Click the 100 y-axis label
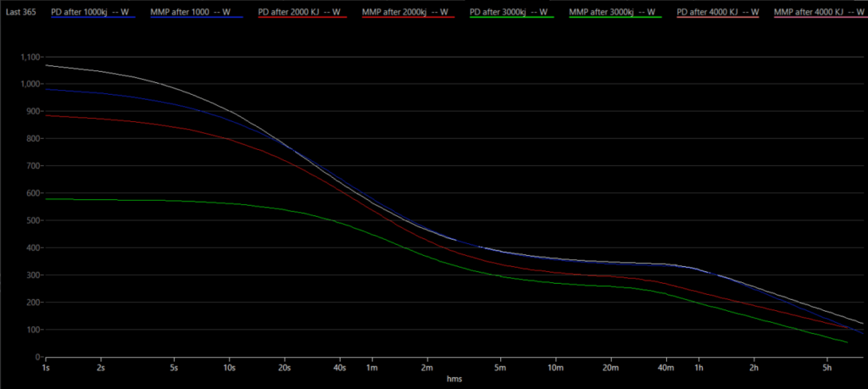Viewport: 868px width, 389px height. pyautogui.click(x=33, y=330)
